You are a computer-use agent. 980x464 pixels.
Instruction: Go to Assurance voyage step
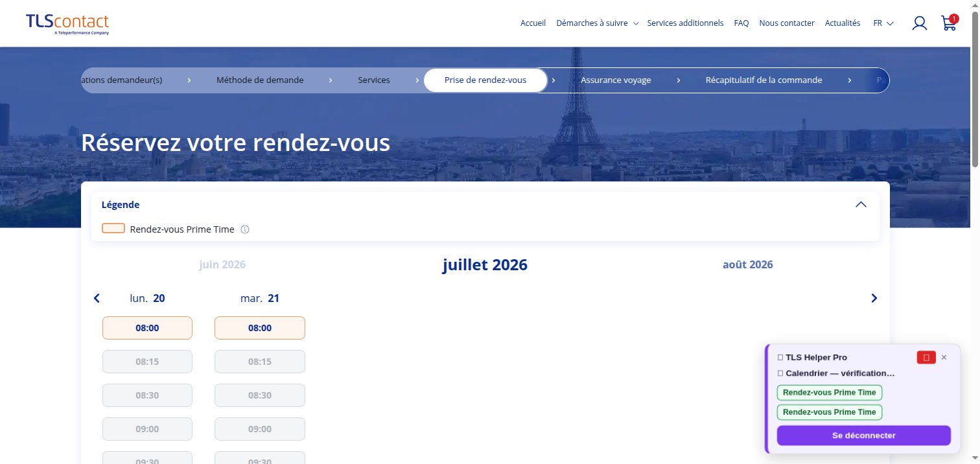coord(616,80)
